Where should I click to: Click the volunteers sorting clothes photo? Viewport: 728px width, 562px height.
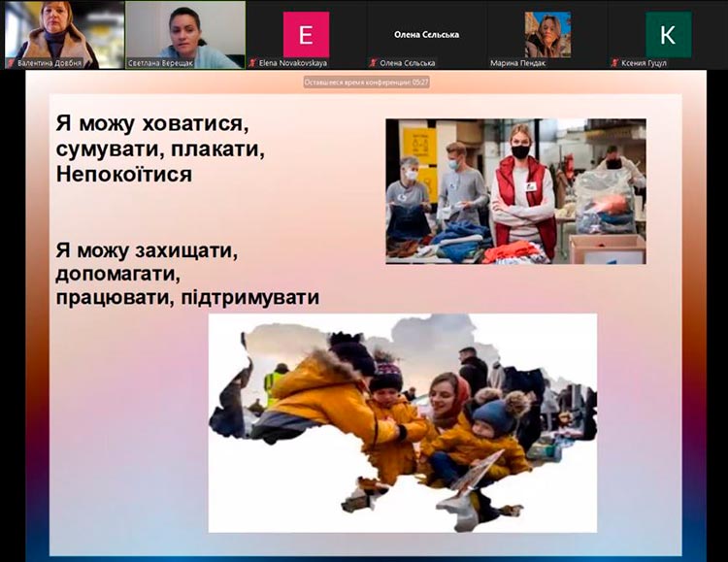tap(514, 190)
